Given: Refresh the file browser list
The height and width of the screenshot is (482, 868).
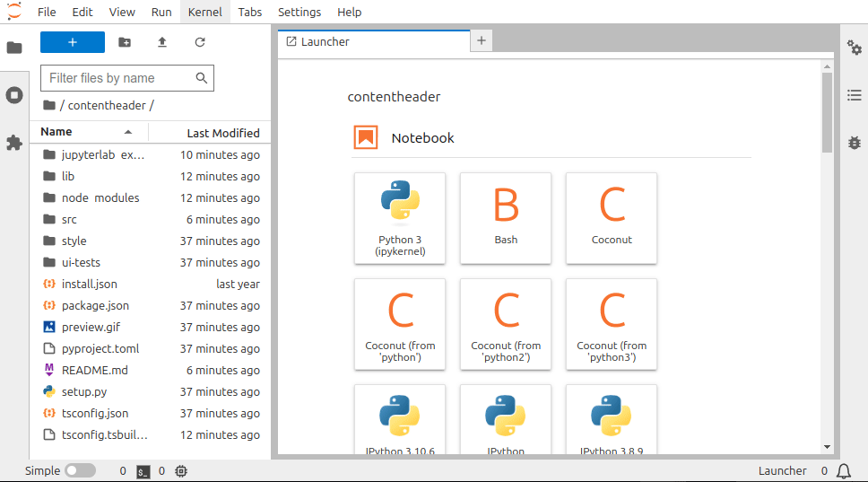Looking at the screenshot, I should click(x=200, y=42).
